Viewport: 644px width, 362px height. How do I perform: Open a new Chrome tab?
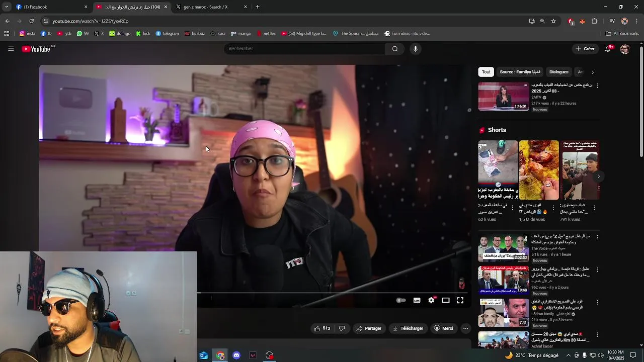pos(258,7)
